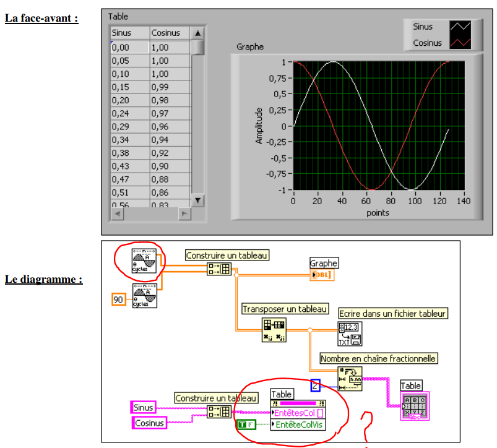
Task: Toggle the green boolean True constant
Action: pyautogui.click(x=246, y=424)
